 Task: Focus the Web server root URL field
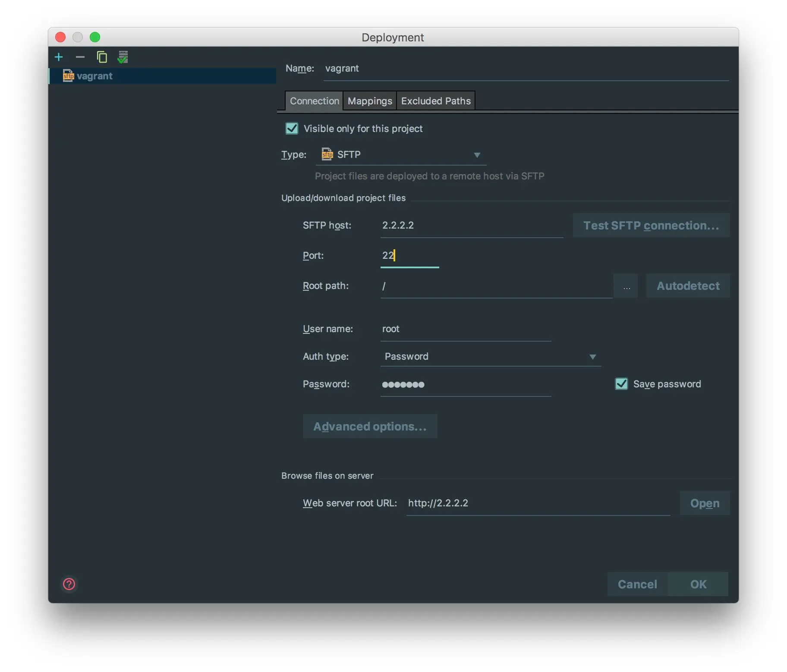(x=538, y=503)
